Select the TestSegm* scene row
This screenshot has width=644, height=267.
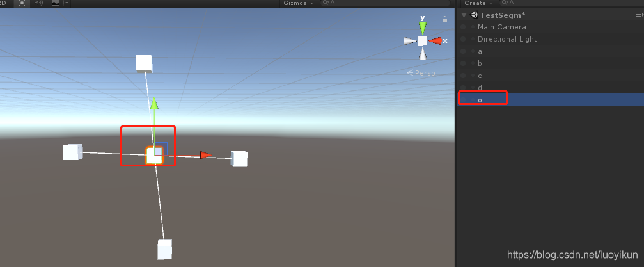(551, 15)
